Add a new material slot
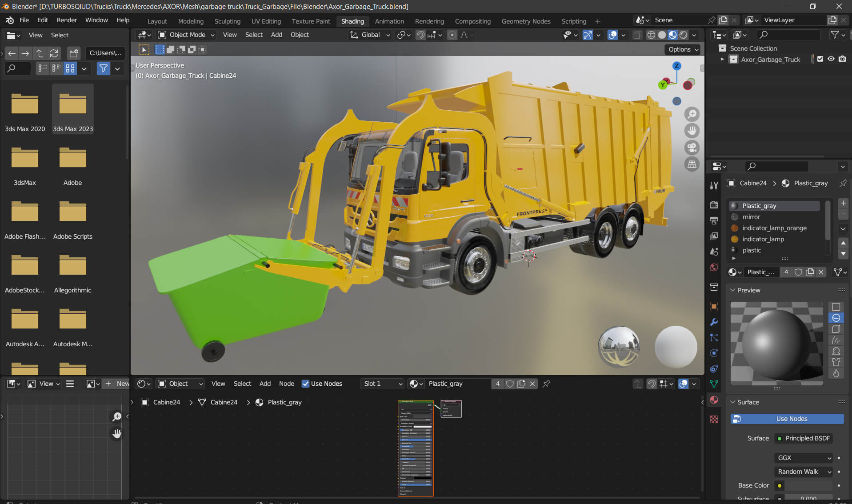The image size is (852, 504). click(843, 203)
